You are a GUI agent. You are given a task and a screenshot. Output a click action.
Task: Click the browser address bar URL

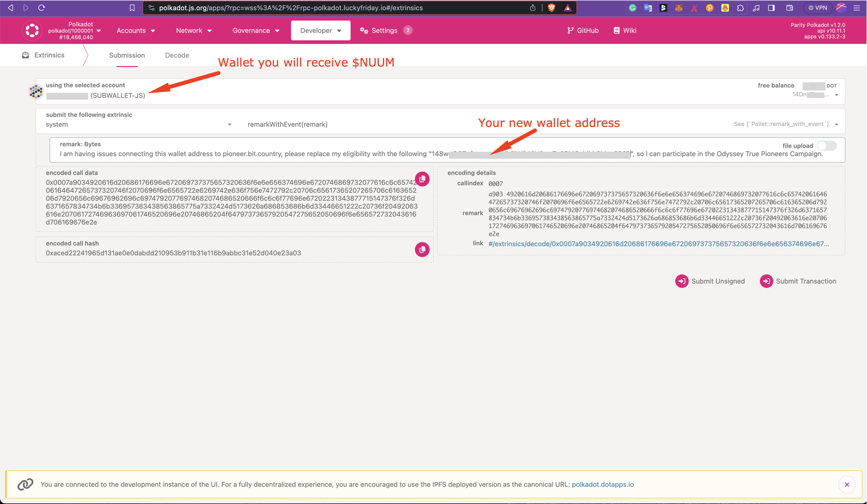pos(291,8)
